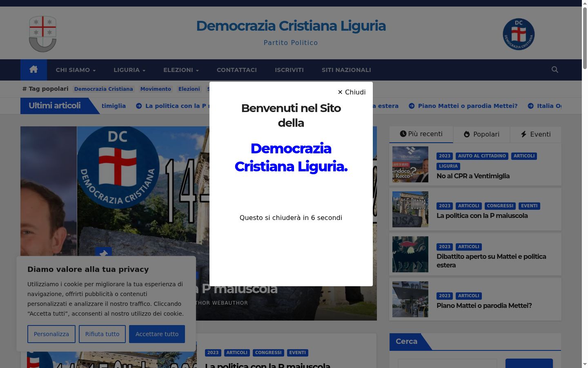
Task: Click the AIUTO AL CITTADINO category badge
Action: pyautogui.click(x=482, y=156)
